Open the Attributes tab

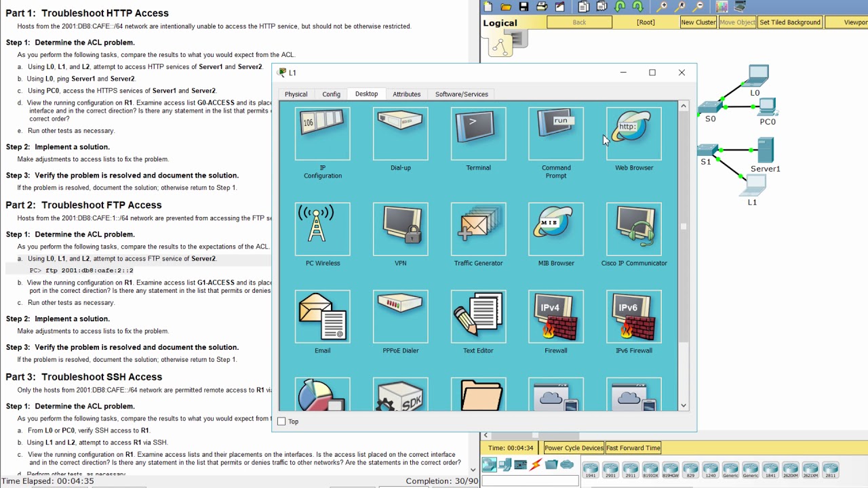[406, 94]
